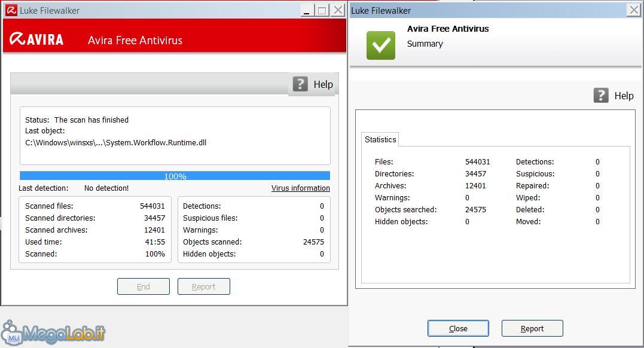
Task: Click the 'Detections:' label in Statistics
Action: (x=535, y=162)
